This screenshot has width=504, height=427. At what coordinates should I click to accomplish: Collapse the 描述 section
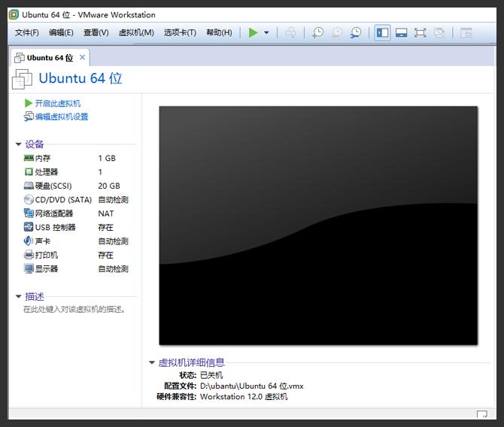(x=19, y=297)
